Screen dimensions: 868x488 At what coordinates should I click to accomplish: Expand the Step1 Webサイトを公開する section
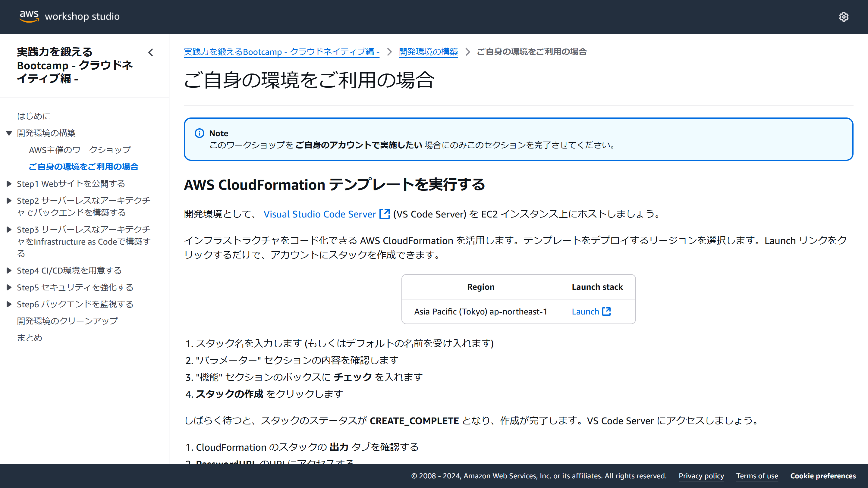click(x=9, y=183)
